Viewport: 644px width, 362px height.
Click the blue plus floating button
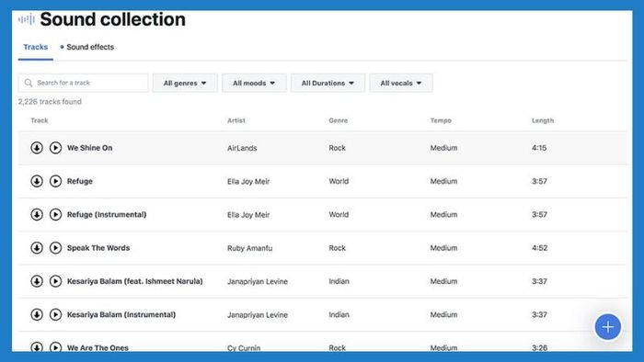(x=608, y=327)
